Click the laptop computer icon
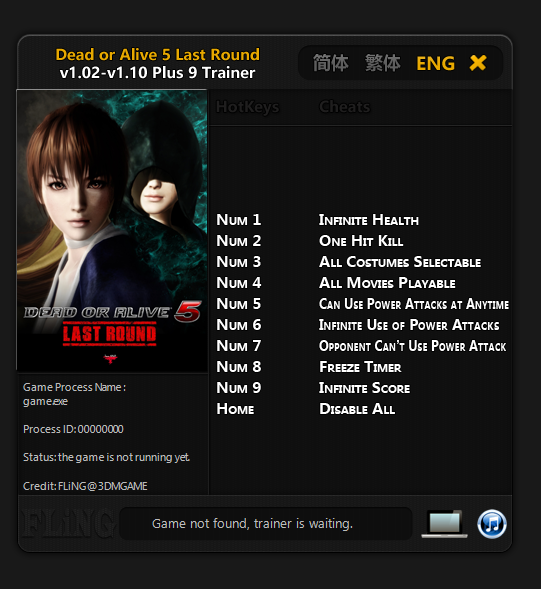The width and height of the screenshot is (541, 589). (x=444, y=524)
